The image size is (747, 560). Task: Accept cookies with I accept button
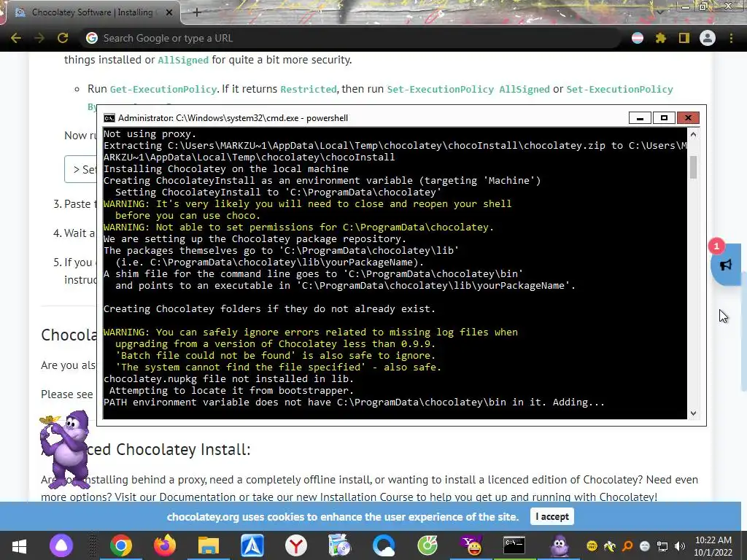pyautogui.click(x=552, y=517)
